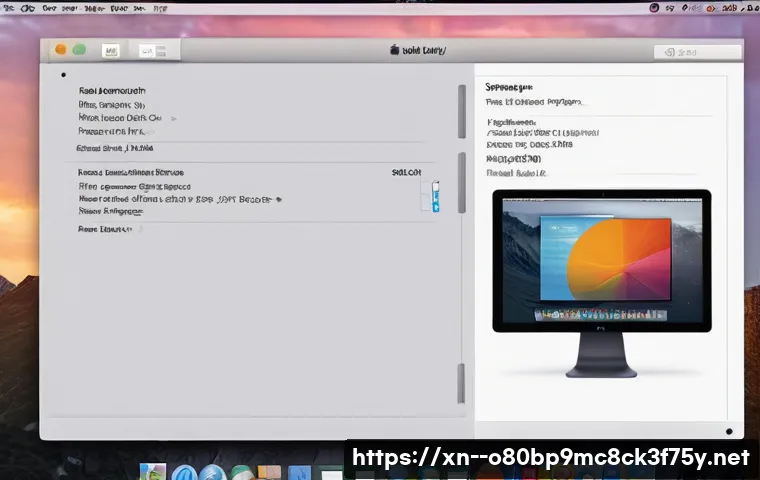760x480 pixels.
Task: Select the first row in the left list
Action: [110, 90]
